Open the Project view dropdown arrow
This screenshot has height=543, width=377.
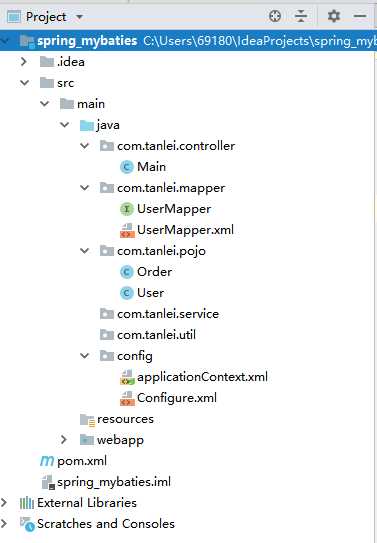tap(79, 17)
